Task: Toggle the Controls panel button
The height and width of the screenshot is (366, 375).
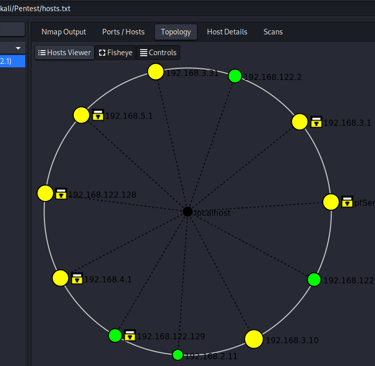Action: (x=158, y=53)
